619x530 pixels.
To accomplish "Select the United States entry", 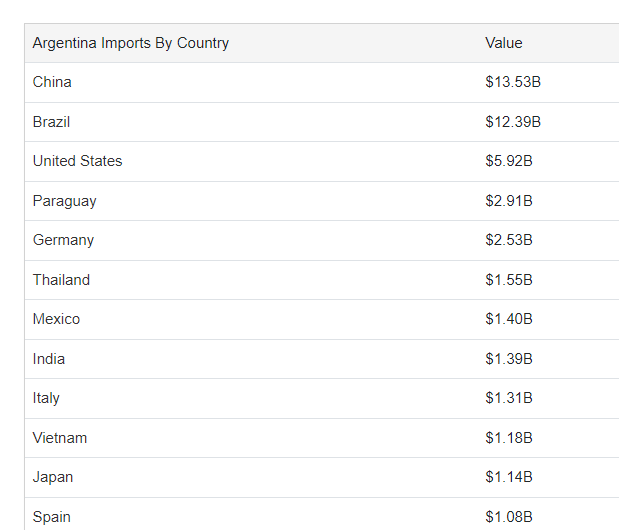I will pyautogui.click(x=77, y=161).
